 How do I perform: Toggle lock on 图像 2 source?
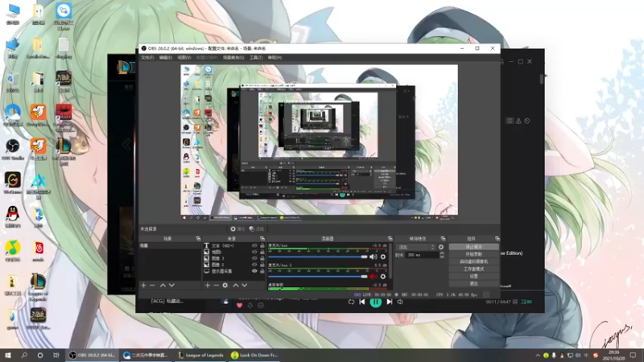pyautogui.click(x=262, y=265)
